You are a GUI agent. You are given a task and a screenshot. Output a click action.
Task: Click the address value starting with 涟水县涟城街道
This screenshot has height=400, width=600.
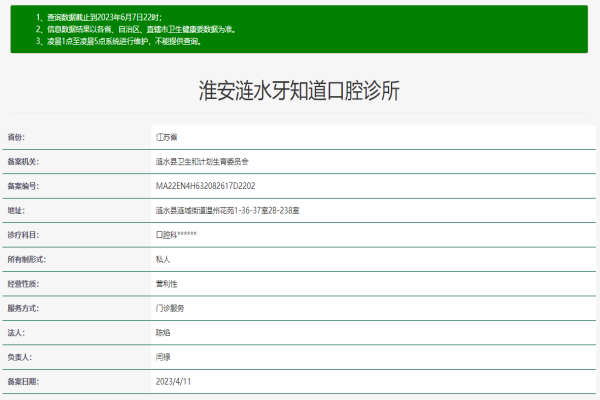tap(228, 211)
